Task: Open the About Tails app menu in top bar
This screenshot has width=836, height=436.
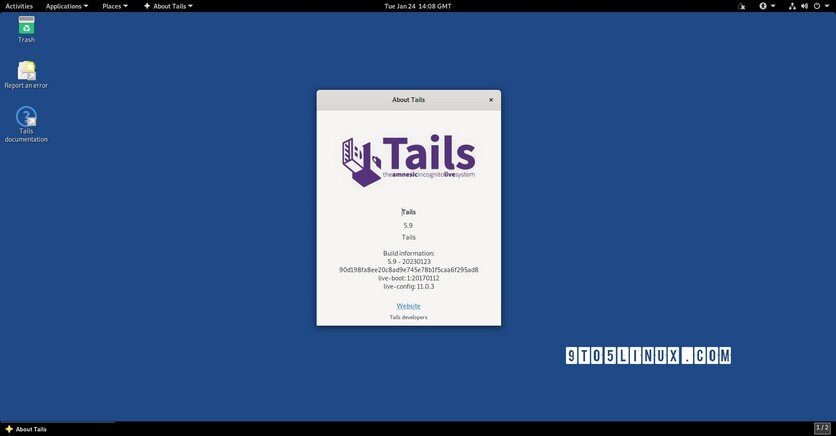Action: [168, 6]
